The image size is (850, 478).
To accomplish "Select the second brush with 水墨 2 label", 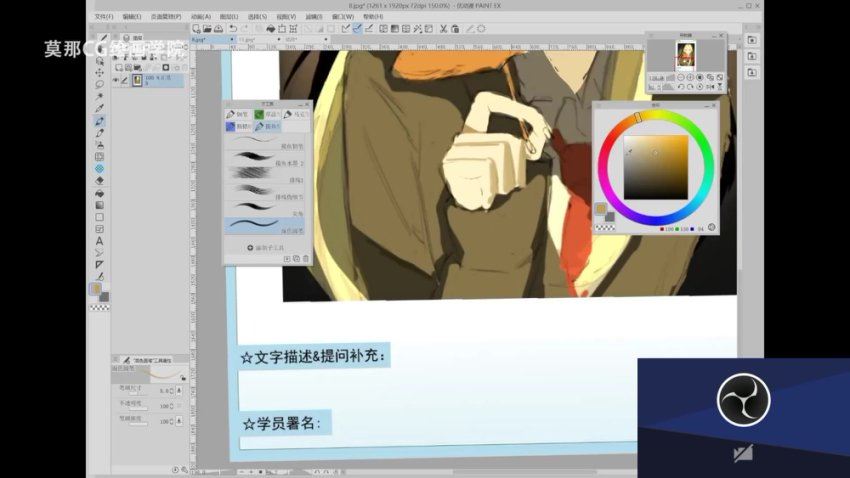I will click(x=265, y=160).
